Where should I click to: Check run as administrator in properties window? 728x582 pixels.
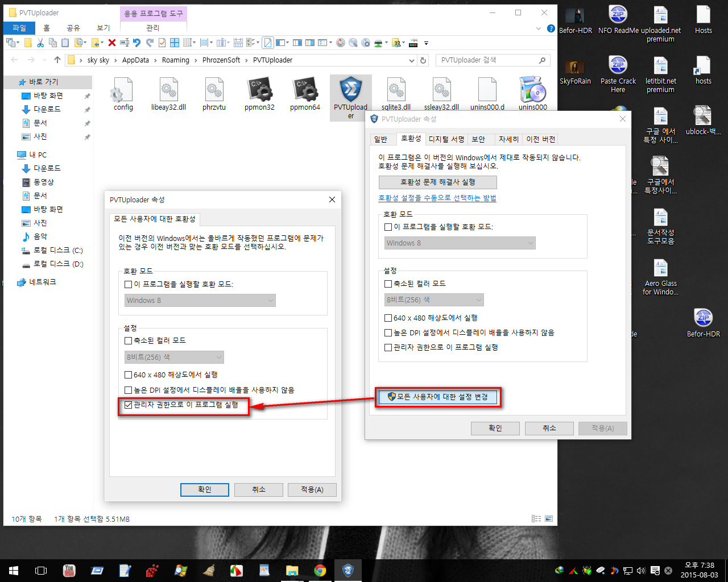click(x=388, y=347)
